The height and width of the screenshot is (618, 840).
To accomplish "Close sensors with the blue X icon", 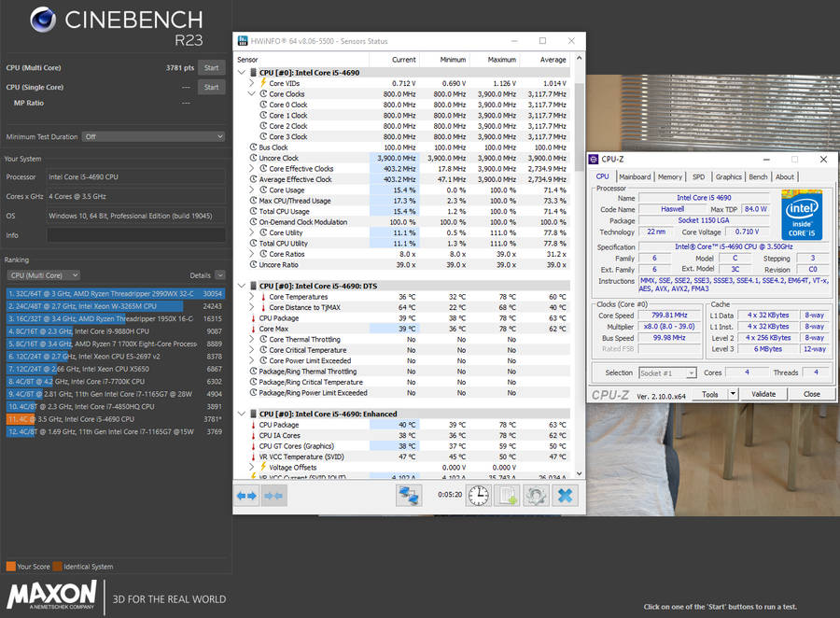I will click(566, 496).
